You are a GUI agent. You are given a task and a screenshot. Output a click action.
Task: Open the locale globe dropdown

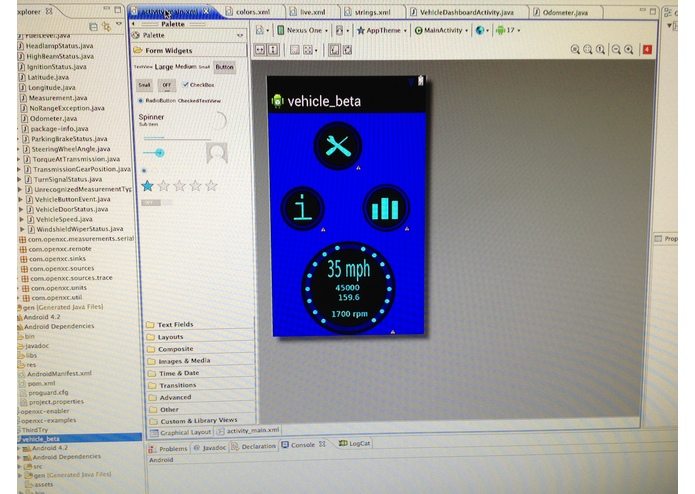pos(481,30)
